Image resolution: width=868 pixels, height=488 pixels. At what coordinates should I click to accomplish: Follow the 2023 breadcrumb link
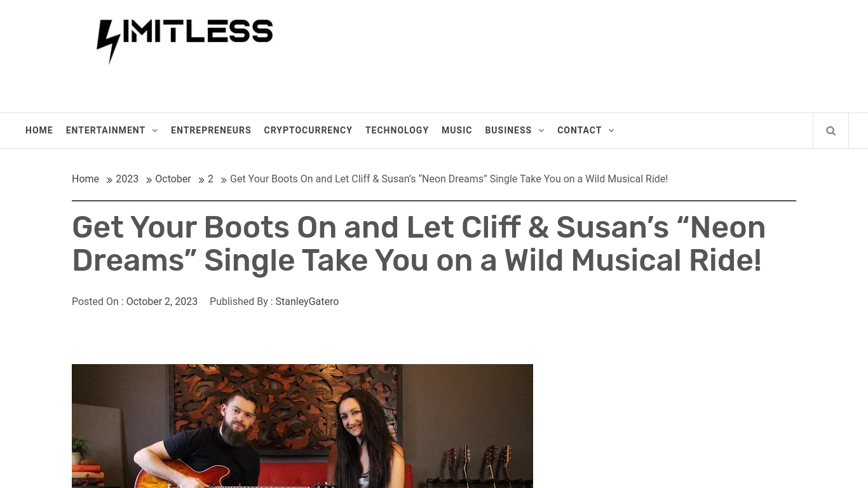(127, 179)
